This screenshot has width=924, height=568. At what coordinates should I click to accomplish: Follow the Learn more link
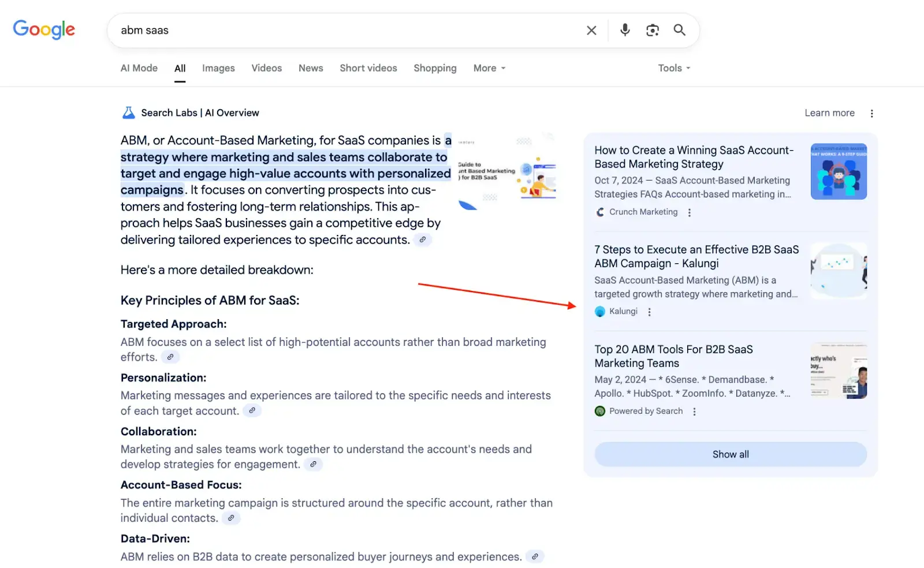click(829, 113)
